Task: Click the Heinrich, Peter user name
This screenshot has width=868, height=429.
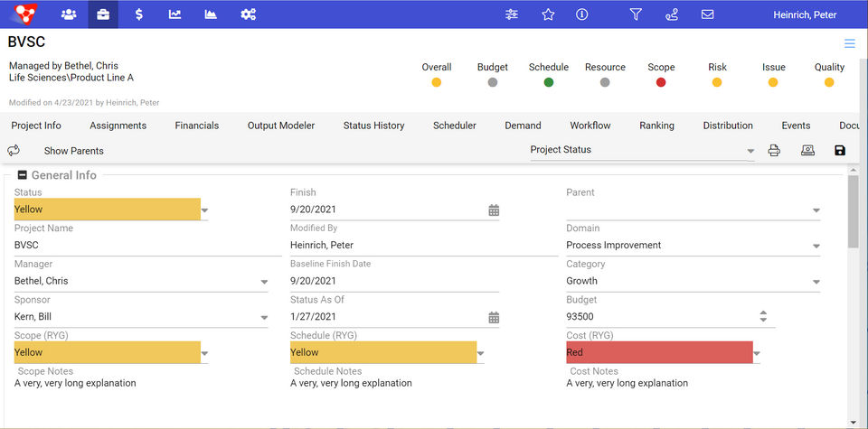Action: 805,14
